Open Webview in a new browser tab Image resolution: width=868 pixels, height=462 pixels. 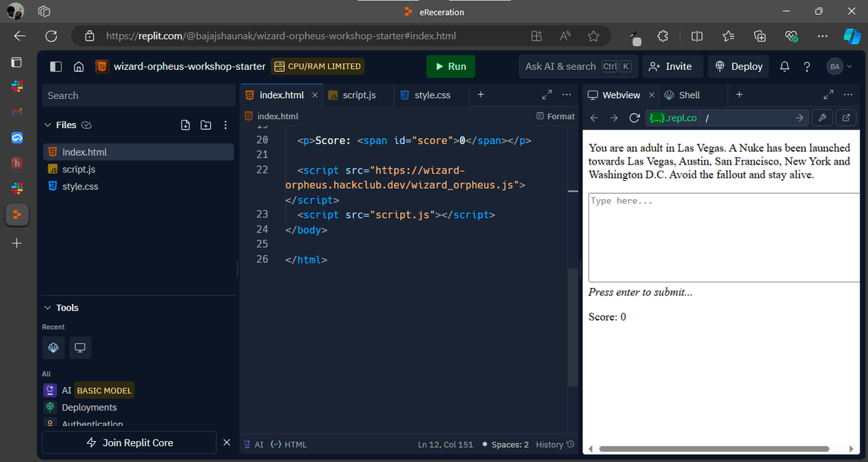pyautogui.click(x=846, y=118)
